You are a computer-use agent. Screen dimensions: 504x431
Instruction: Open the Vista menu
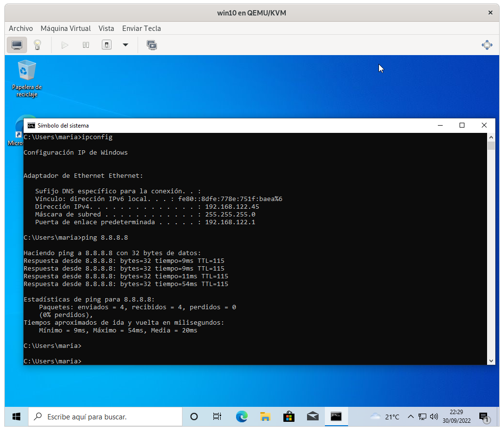(106, 29)
